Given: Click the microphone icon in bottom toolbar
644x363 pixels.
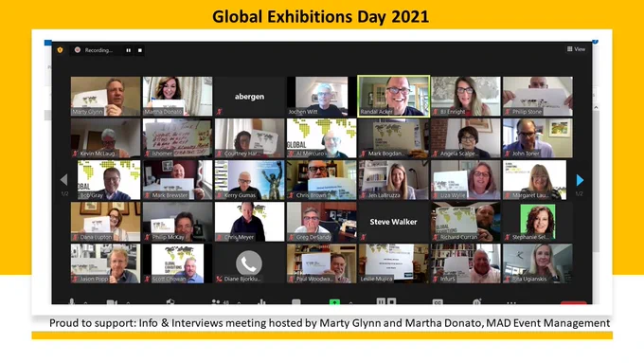Looking at the screenshot, I should click(71, 301).
